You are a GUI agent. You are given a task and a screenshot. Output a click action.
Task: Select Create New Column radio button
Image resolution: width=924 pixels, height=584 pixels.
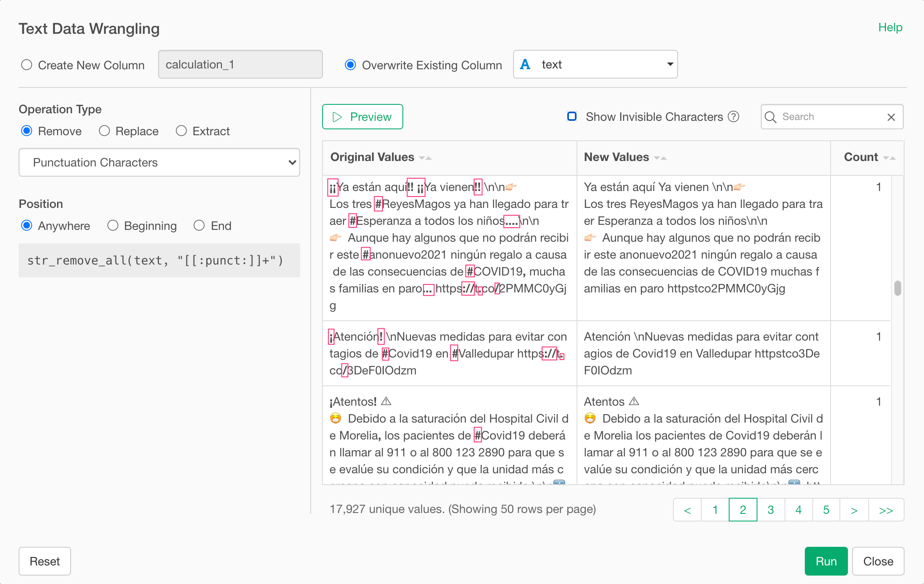coord(27,65)
